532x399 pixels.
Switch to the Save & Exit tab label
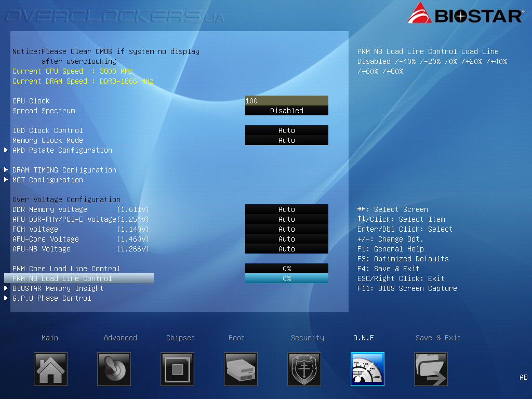pos(438,338)
